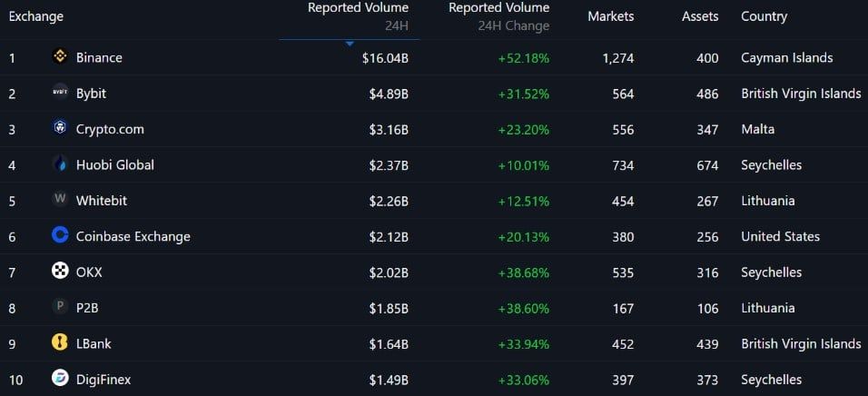Click Huobi Global's 674 assets count
Image resolution: width=868 pixels, height=396 pixels.
(x=708, y=165)
